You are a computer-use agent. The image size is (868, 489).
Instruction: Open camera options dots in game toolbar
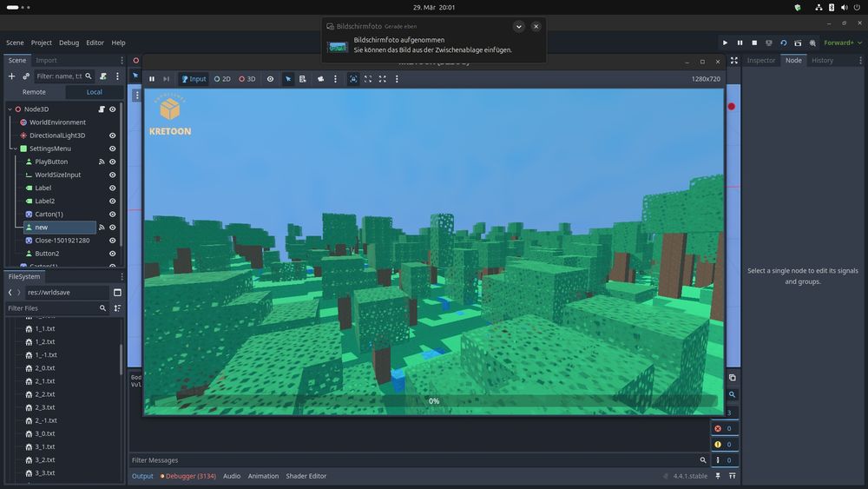335,79
